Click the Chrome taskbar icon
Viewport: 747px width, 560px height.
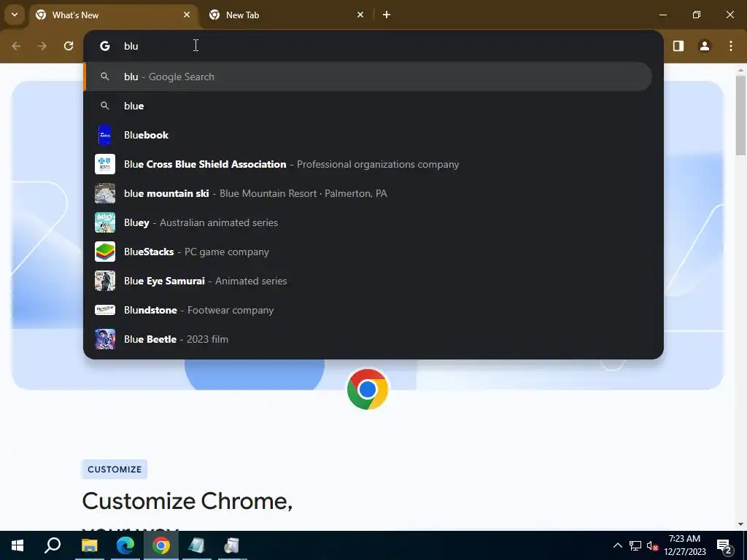click(161, 545)
